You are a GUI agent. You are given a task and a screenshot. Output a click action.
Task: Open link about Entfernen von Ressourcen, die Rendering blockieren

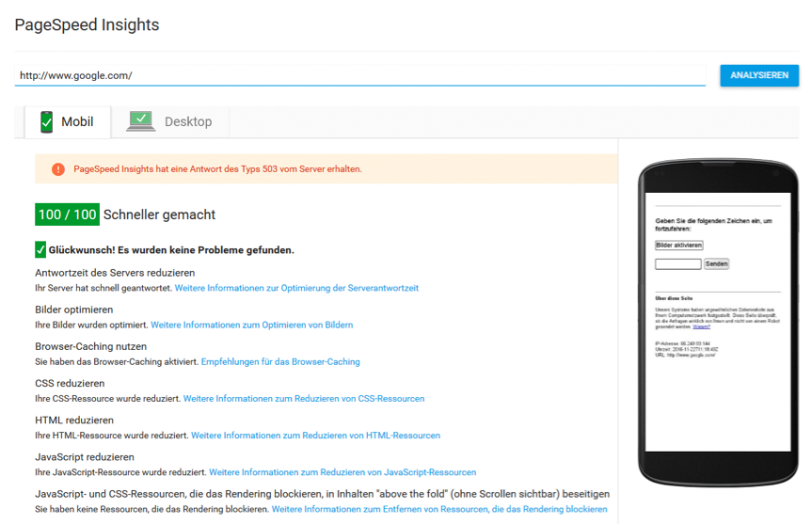click(x=439, y=510)
